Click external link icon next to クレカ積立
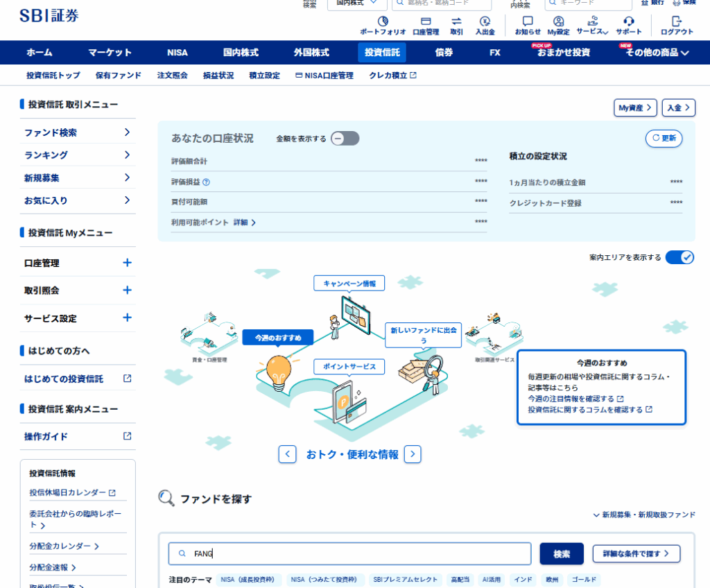Viewport: 710px width, 588px height. tap(413, 75)
